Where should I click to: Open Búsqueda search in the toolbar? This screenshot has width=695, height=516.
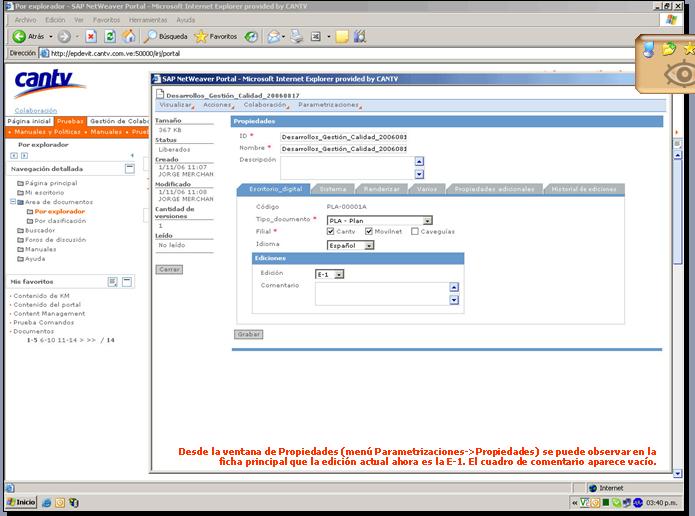point(166,36)
